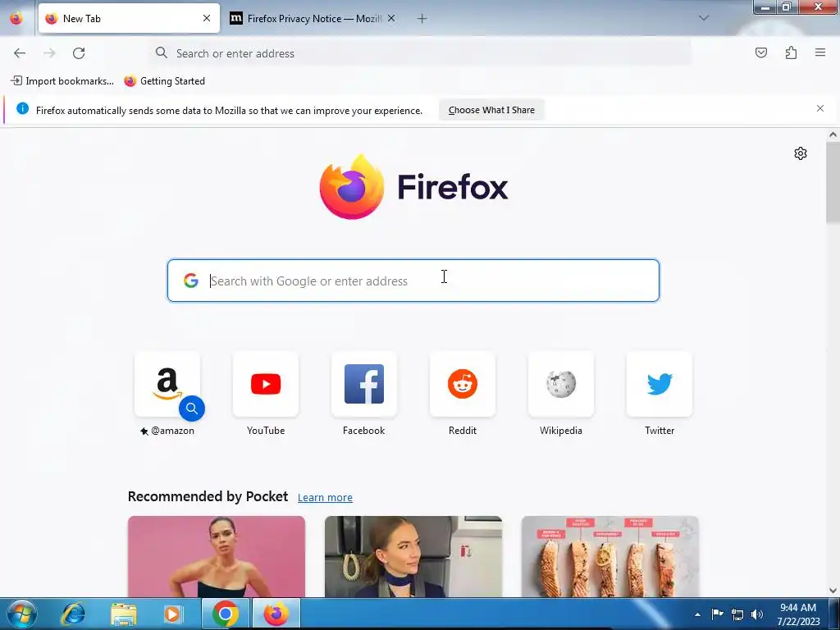Open the Extensions puzzle icon
Image resolution: width=840 pixels, height=630 pixels.
(791, 52)
